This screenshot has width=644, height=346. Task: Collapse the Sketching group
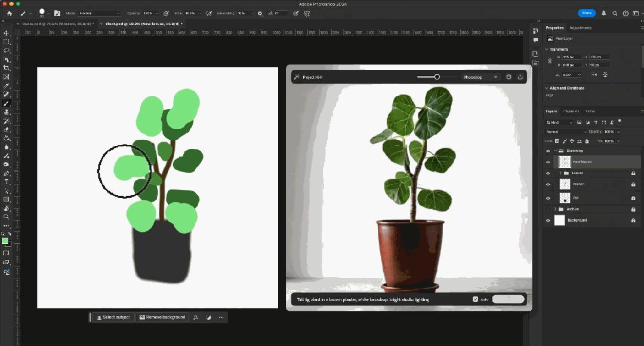point(555,151)
